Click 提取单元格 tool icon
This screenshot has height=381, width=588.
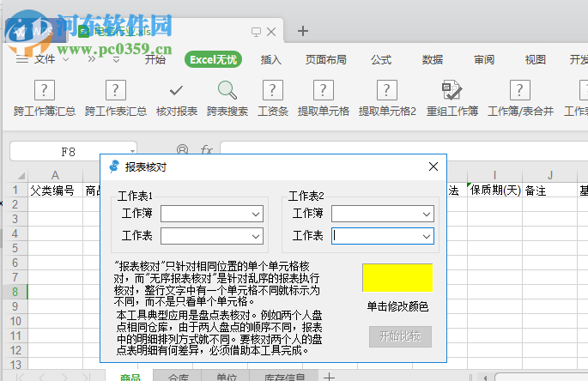324,90
